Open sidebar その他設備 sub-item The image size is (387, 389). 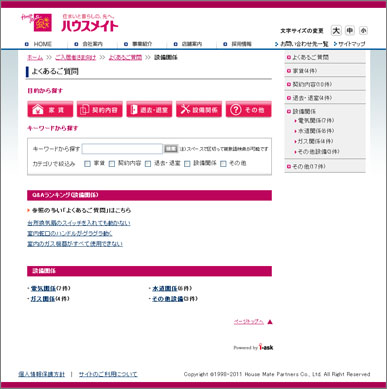click(318, 152)
